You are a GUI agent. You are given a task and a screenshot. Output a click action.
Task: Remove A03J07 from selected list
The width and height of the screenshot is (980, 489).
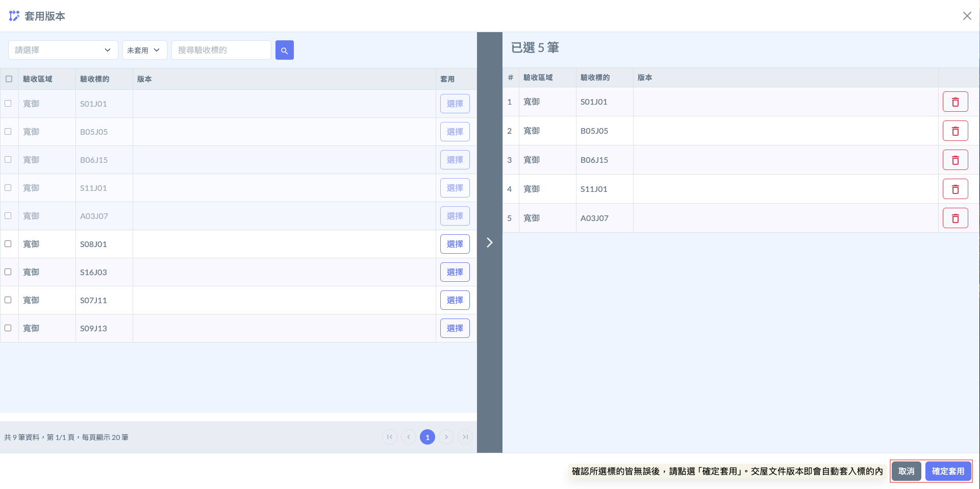[955, 218]
